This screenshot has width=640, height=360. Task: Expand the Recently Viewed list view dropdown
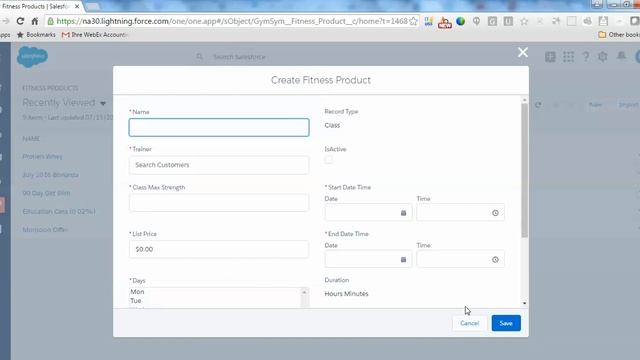tap(103, 103)
